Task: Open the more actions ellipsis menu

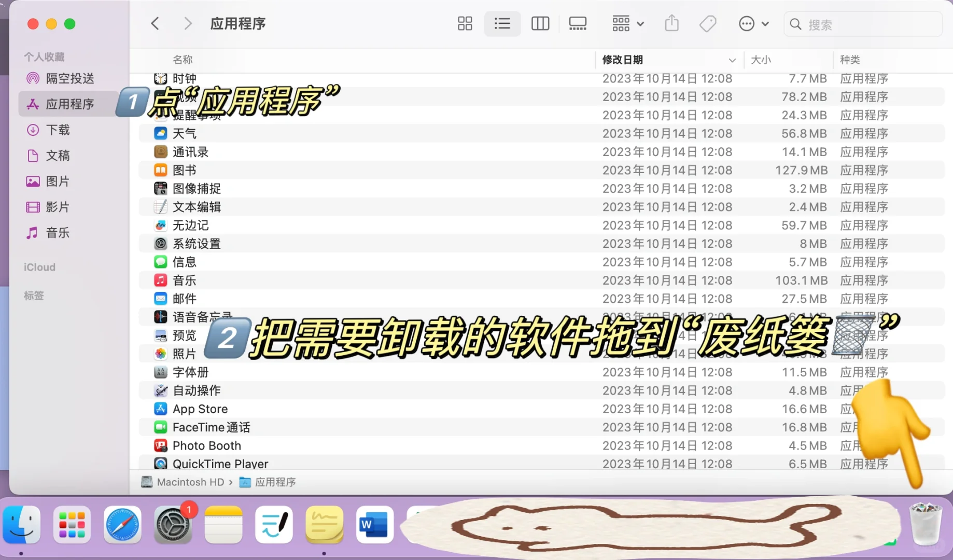Action: click(753, 23)
